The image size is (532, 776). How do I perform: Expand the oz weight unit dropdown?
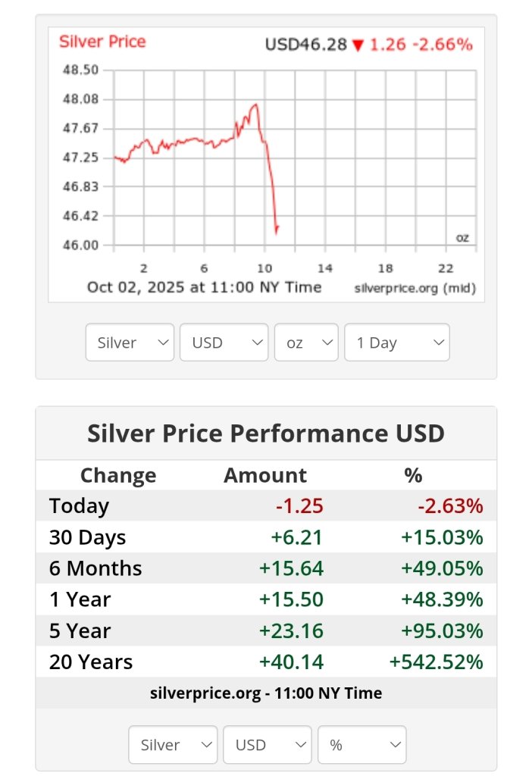click(306, 343)
